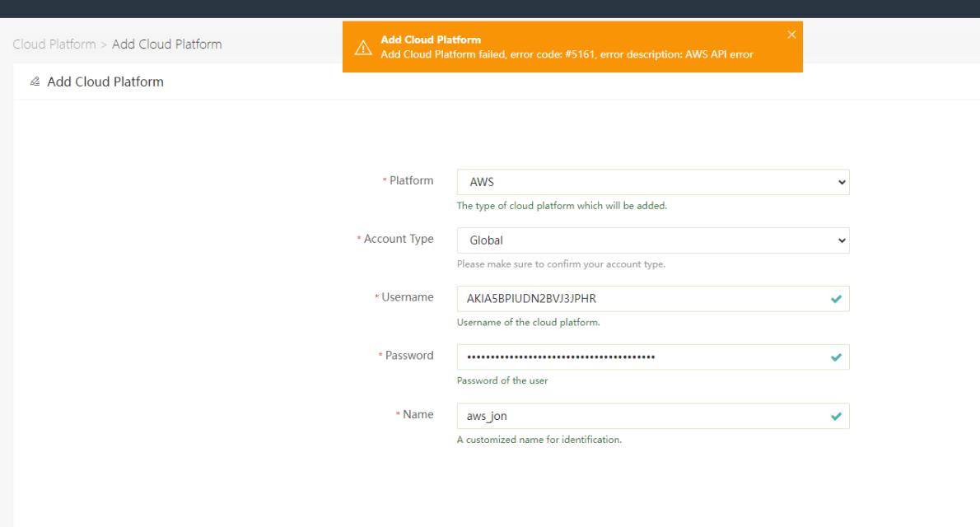
Task: Click the warning triangle icon in alert
Action: coord(363,48)
